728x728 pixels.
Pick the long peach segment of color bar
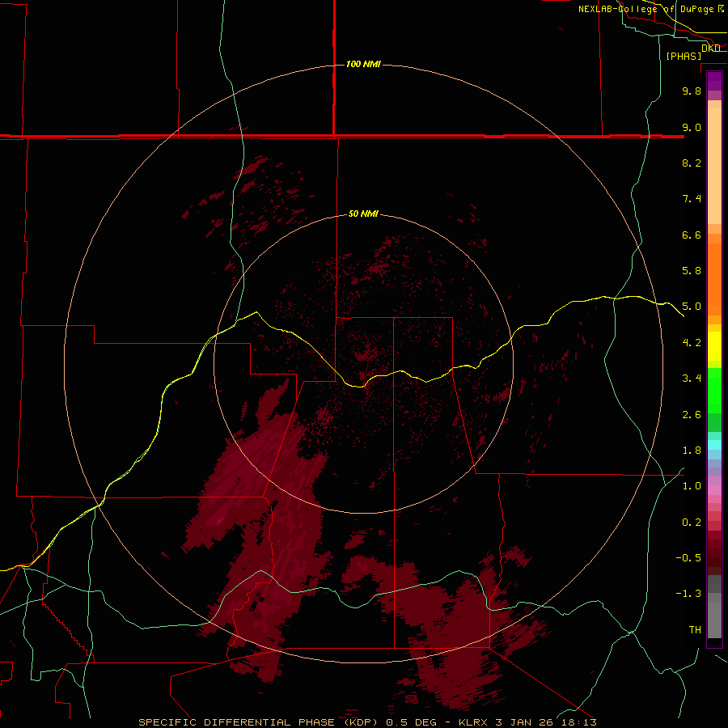coord(714,167)
